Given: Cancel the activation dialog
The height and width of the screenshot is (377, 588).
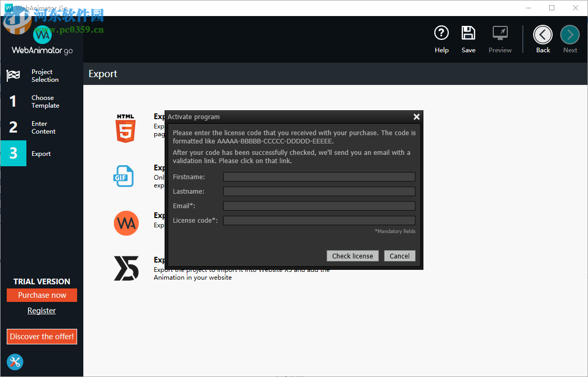Looking at the screenshot, I should [x=400, y=256].
